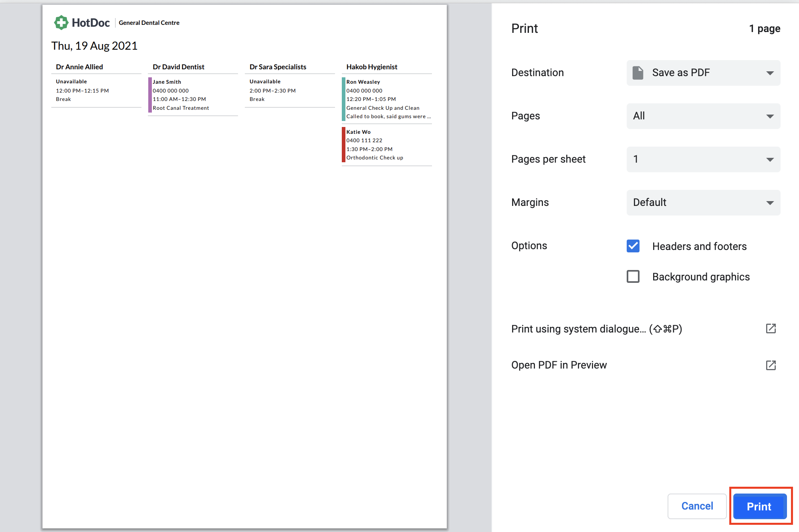
Task: Click the General Dental Centre text
Action: [149, 23]
